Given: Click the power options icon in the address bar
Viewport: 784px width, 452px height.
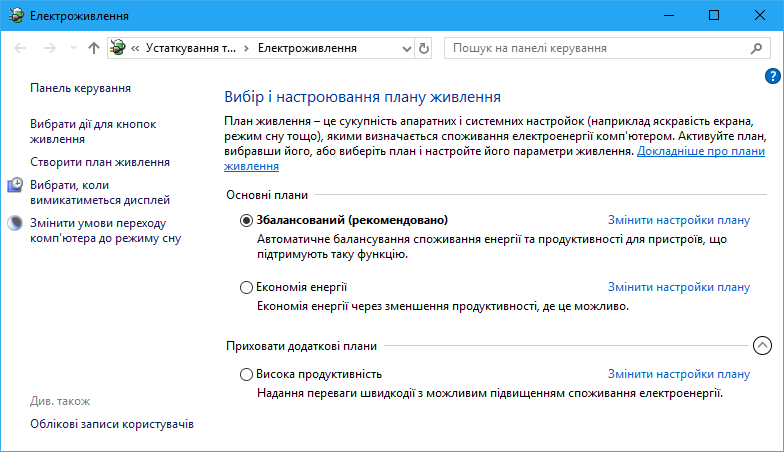Looking at the screenshot, I should tap(118, 48).
